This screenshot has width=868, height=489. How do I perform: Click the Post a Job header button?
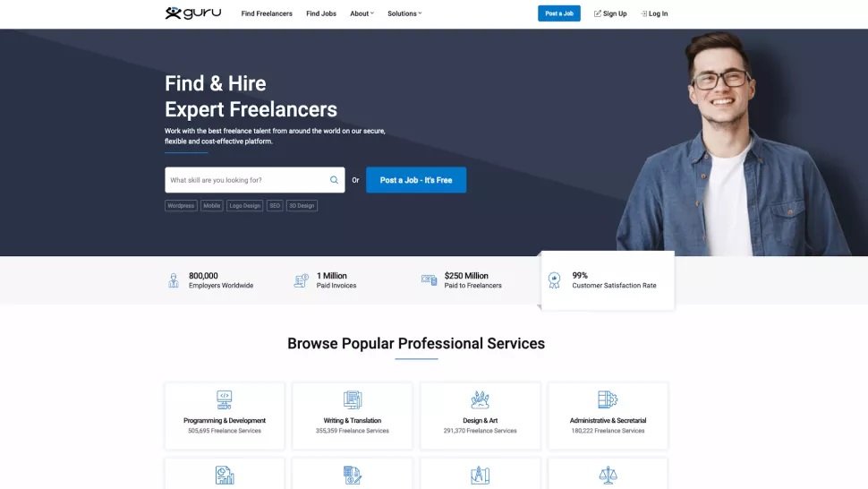[559, 13]
